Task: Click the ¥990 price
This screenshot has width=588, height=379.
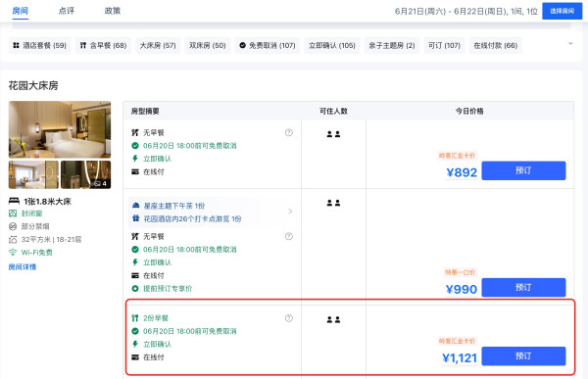Action: tap(462, 290)
